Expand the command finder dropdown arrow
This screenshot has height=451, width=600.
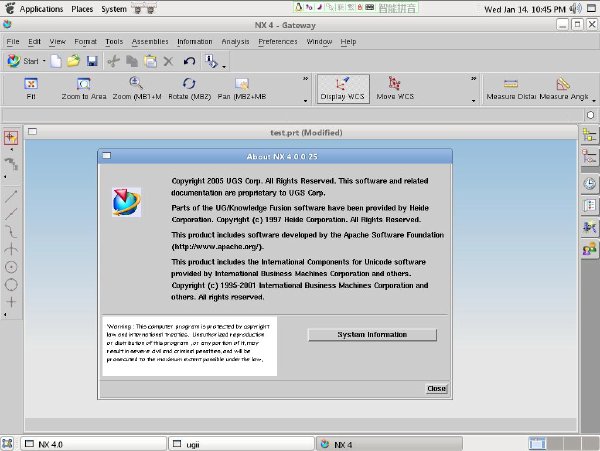pos(224,67)
